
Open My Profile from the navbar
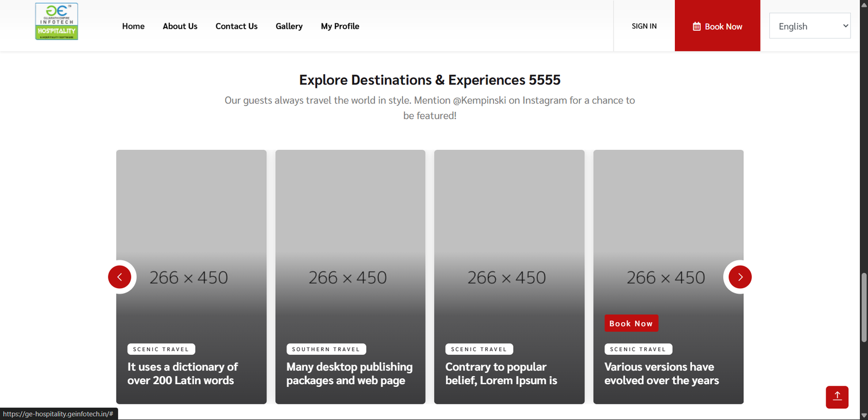[340, 26]
